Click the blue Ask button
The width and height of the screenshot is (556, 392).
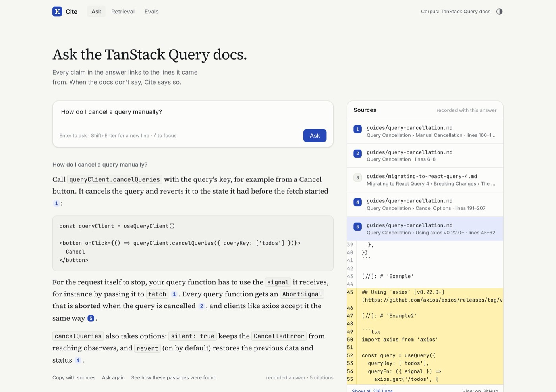point(315,136)
